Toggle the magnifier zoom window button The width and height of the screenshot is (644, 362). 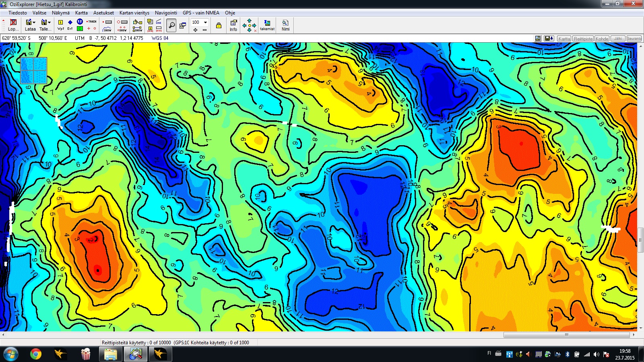(x=171, y=25)
